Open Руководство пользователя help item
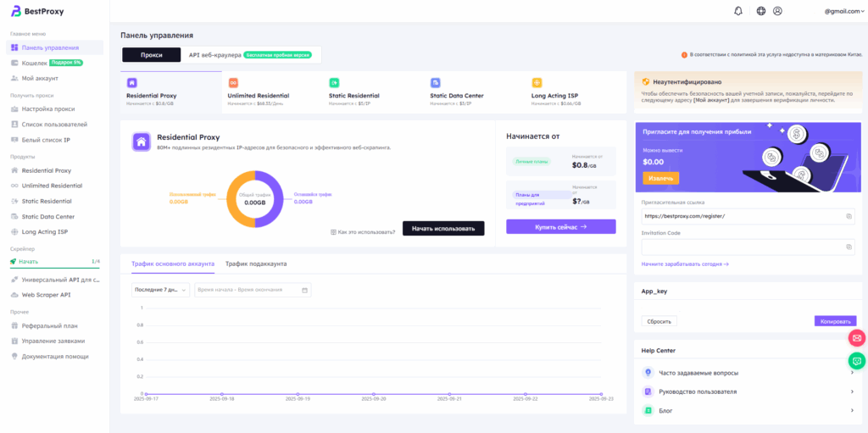The image size is (868, 433). (748, 391)
